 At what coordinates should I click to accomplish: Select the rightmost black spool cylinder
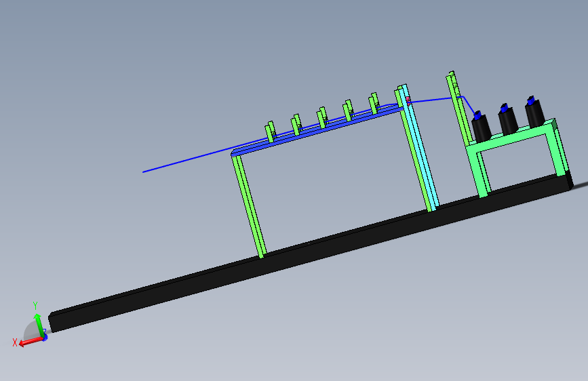[x=534, y=113]
